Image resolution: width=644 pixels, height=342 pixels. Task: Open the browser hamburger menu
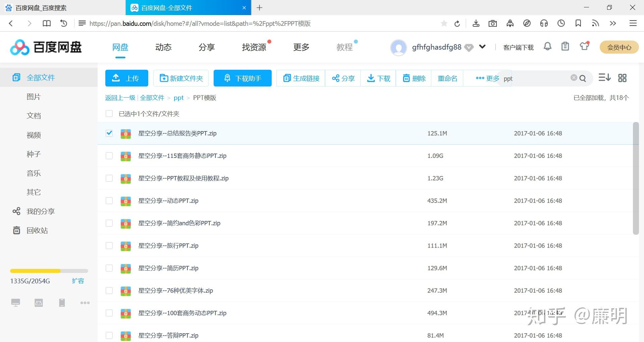point(633,23)
